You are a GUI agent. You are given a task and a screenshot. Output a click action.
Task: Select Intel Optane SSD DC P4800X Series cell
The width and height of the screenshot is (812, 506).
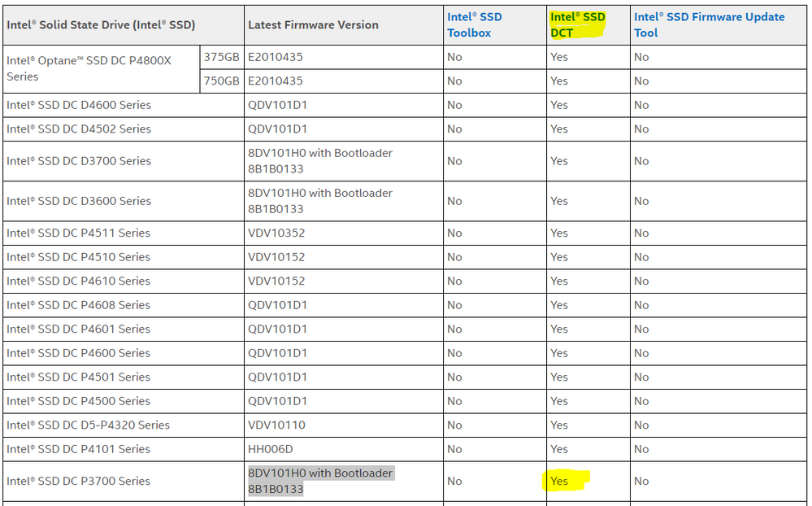pos(89,68)
